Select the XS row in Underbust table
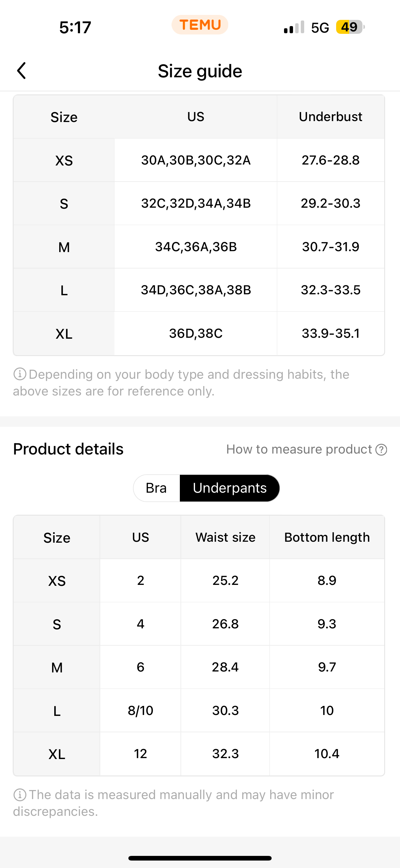 (199, 160)
